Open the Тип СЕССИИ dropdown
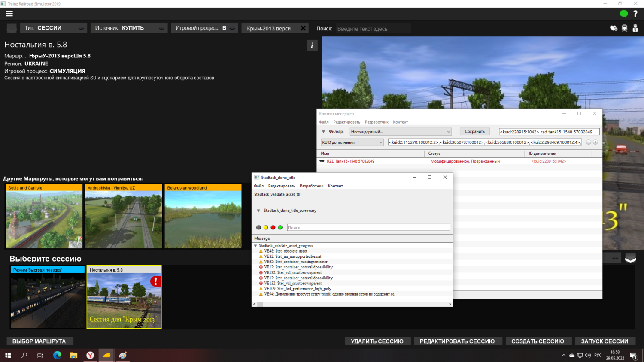This screenshot has width=644, height=362. click(x=54, y=28)
